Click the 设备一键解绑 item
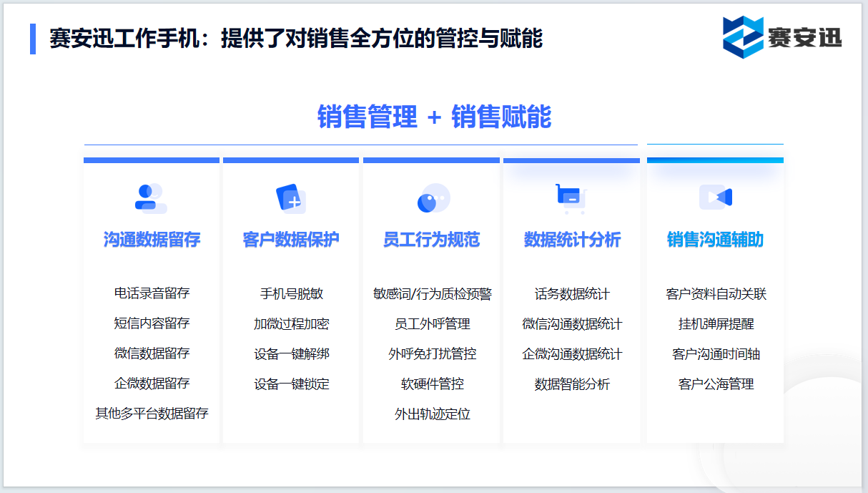The height and width of the screenshot is (493, 868). [291, 354]
